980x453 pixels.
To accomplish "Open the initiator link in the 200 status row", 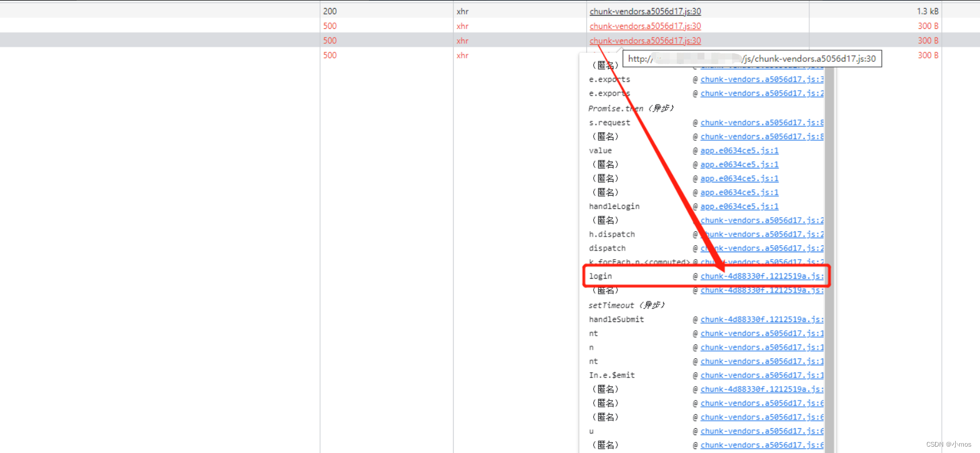I will [x=645, y=12].
